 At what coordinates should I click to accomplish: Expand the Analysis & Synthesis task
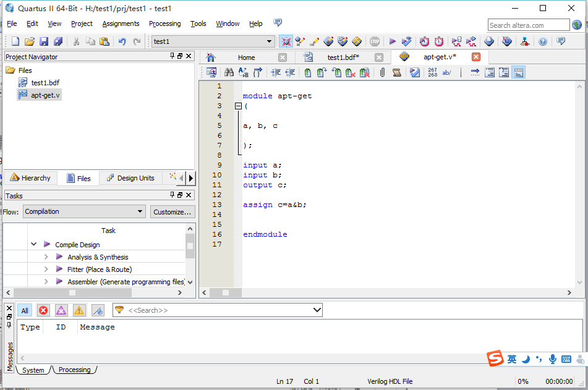point(46,257)
